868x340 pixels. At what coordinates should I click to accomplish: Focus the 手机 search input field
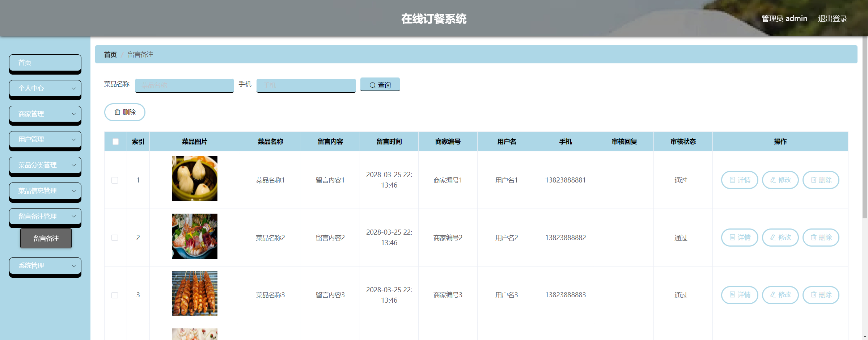point(306,85)
